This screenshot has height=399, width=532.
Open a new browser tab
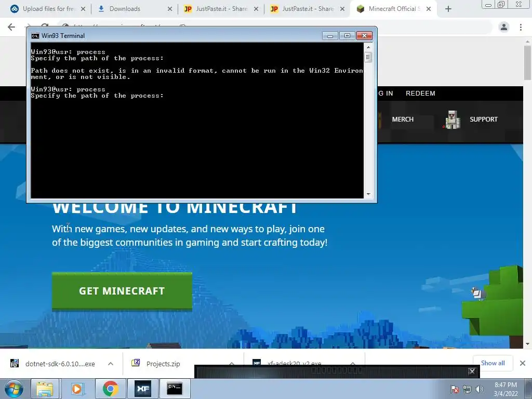(448, 9)
